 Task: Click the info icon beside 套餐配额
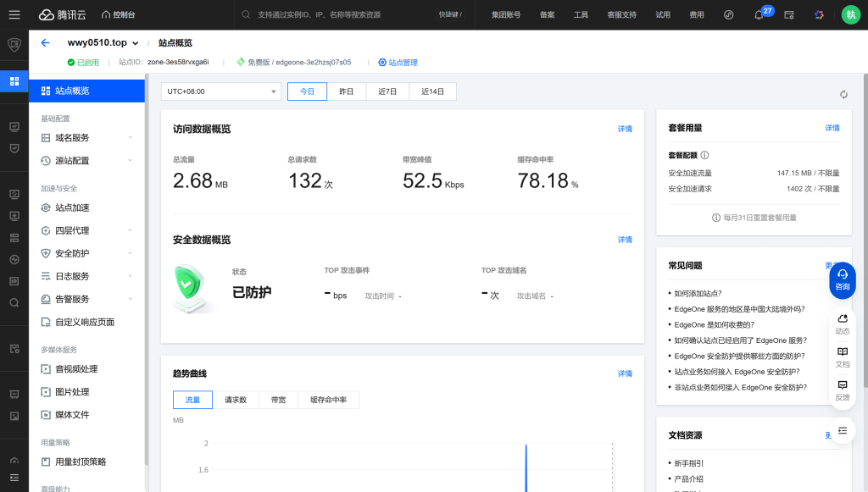[704, 155]
